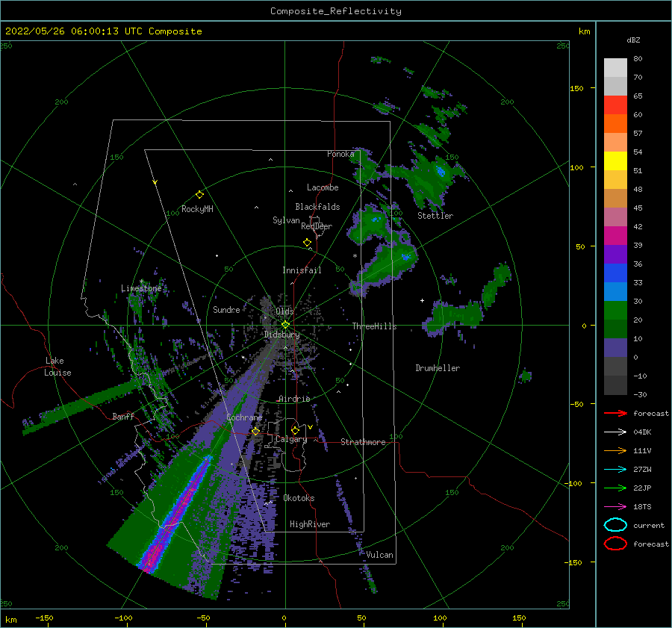Click the red forecast ellipse in legend
Image resolution: width=672 pixels, height=628 pixels.
[x=615, y=544]
